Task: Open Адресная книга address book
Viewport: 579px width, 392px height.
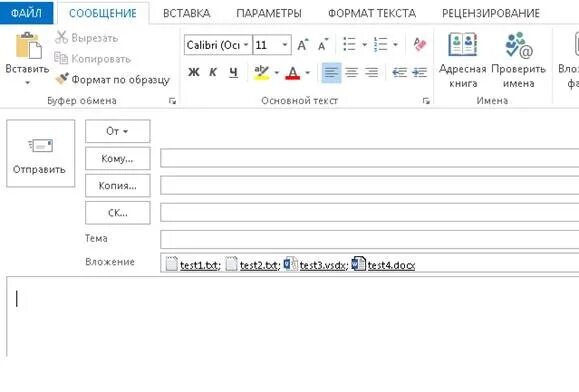Action: coord(463,61)
